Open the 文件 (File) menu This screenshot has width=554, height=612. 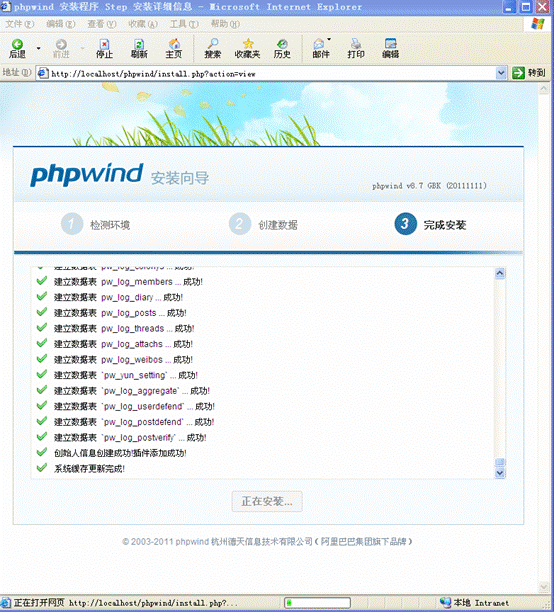(x=20, y=24)
